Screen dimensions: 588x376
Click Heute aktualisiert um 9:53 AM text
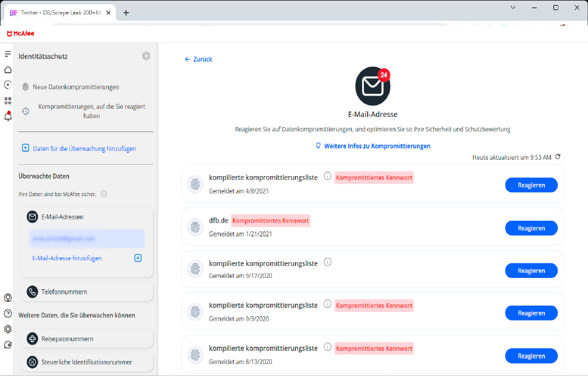click(511, 157)
